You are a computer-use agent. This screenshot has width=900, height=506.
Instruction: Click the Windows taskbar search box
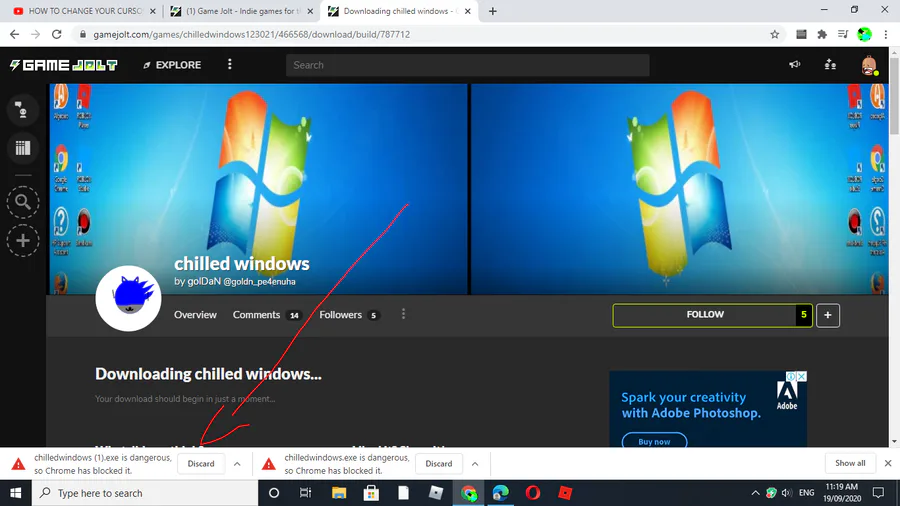coord(145,493)
